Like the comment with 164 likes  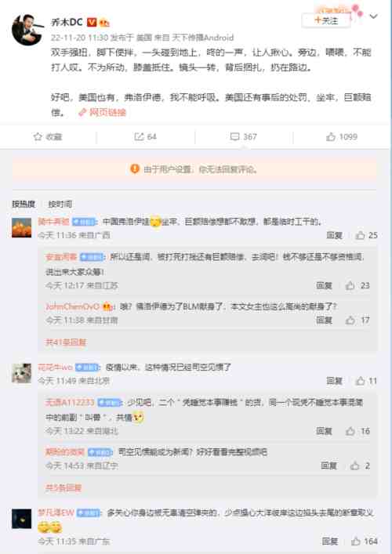(356, 541)
